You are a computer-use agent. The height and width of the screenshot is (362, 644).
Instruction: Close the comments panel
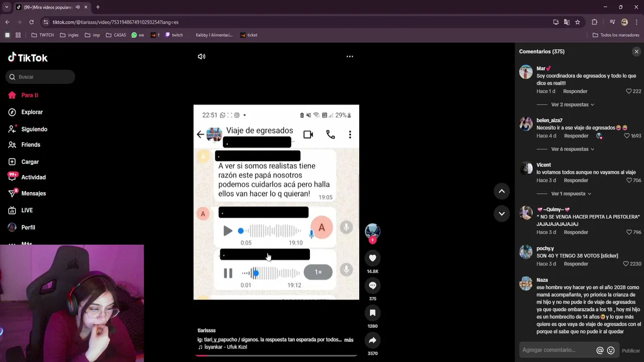click(x=636, y=51)
